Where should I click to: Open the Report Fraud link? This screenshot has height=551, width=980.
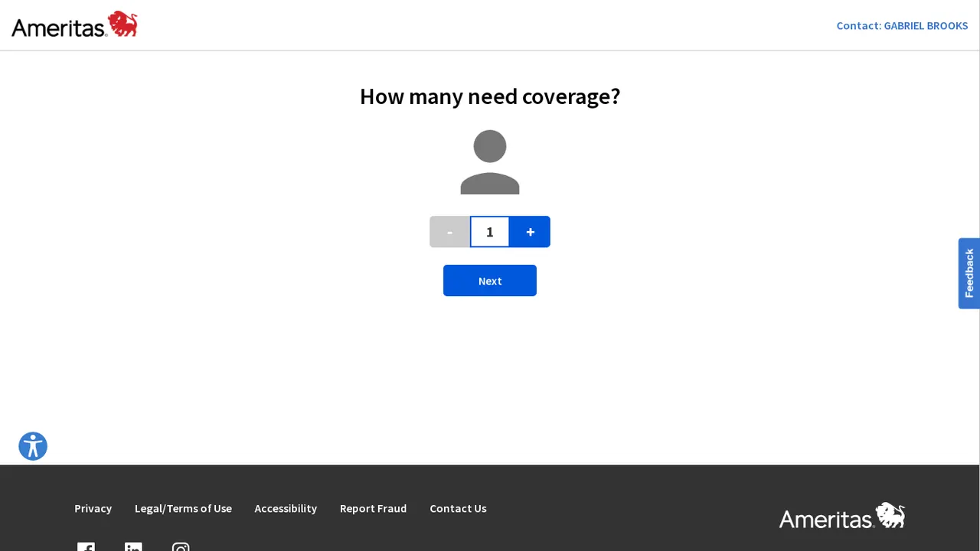pos(373,508)
